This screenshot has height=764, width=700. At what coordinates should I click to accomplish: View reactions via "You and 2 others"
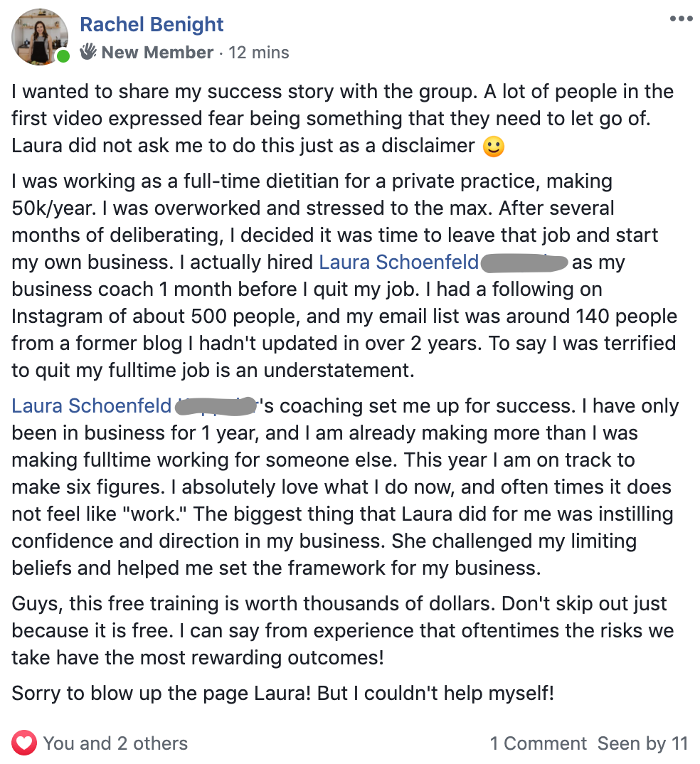coord(115,743)
